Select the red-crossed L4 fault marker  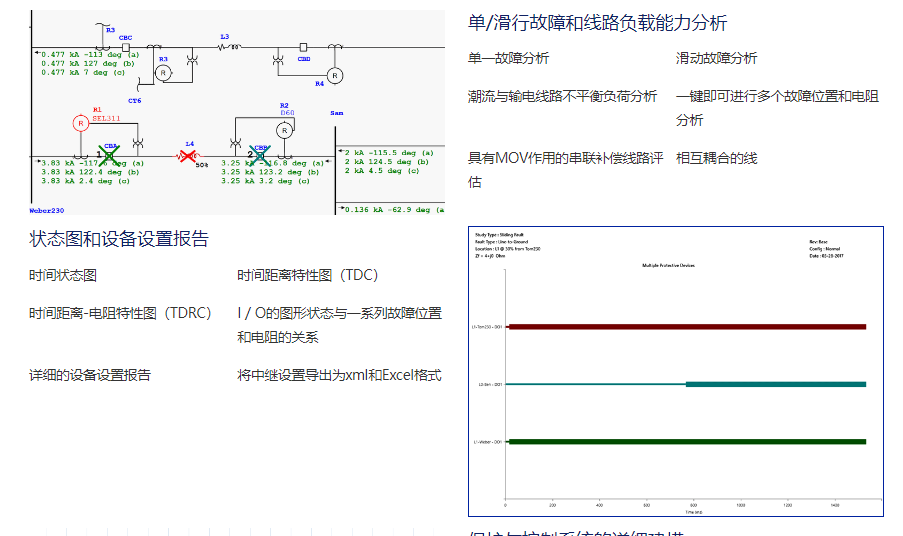(x=187, y=155)
